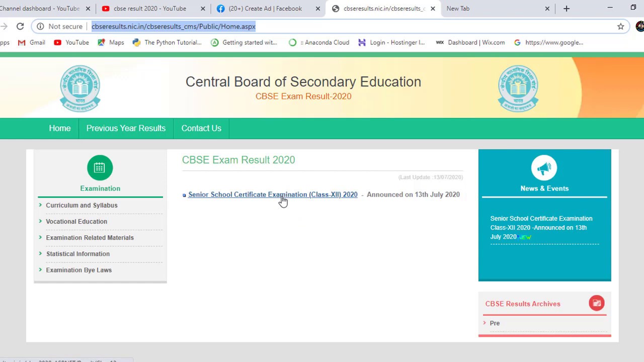Screen dimensions: 644x362
Task: Open a new tab with the plus button
Action: coord(567,9)
